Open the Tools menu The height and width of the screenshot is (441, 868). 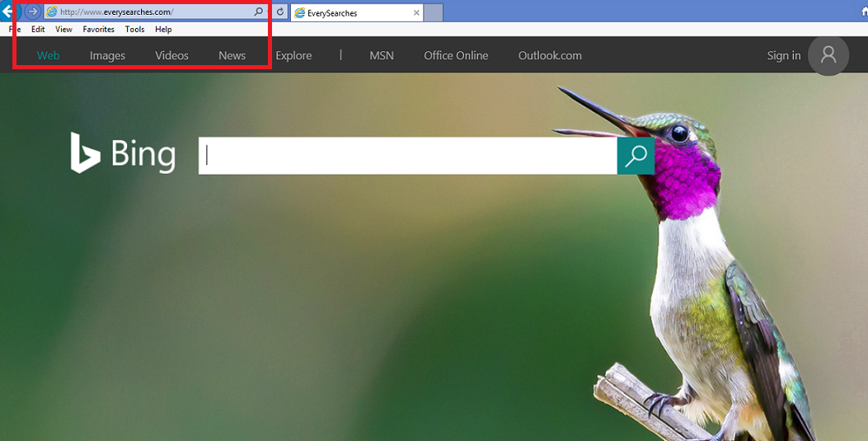(x=134, y=29)
